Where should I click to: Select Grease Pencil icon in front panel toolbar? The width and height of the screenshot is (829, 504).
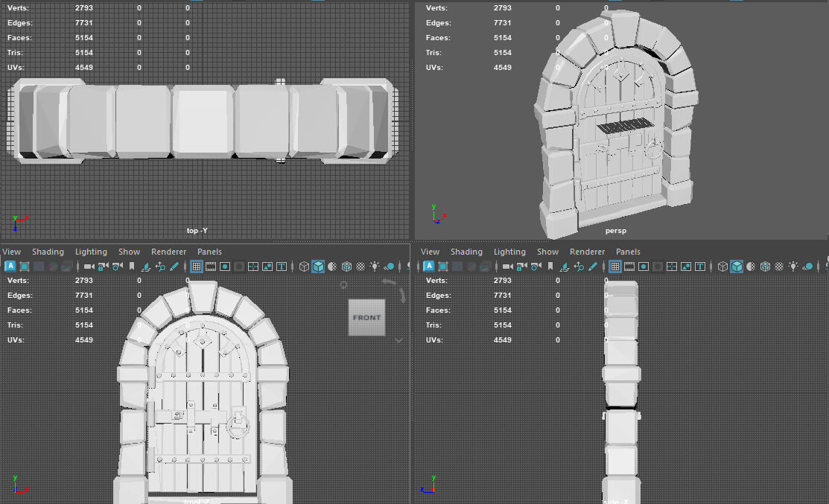point(174,267)
